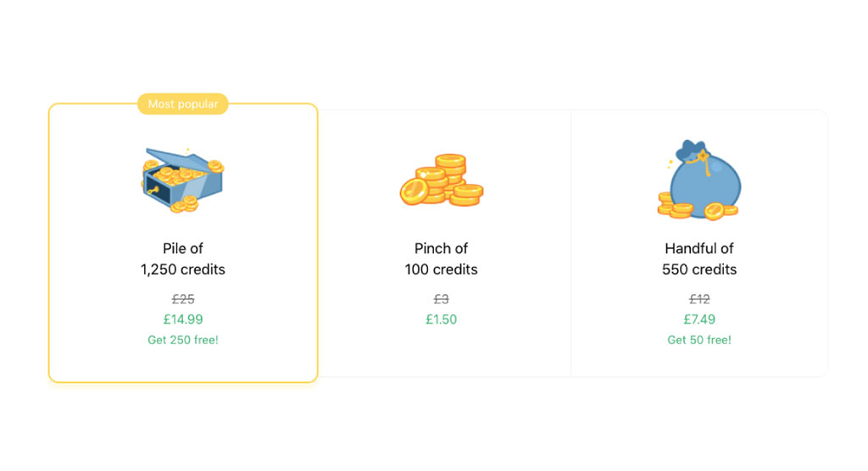Select the Pile of 1,250 credits title
This screenshot has width=868, height=471.
(x=183, y=259)
